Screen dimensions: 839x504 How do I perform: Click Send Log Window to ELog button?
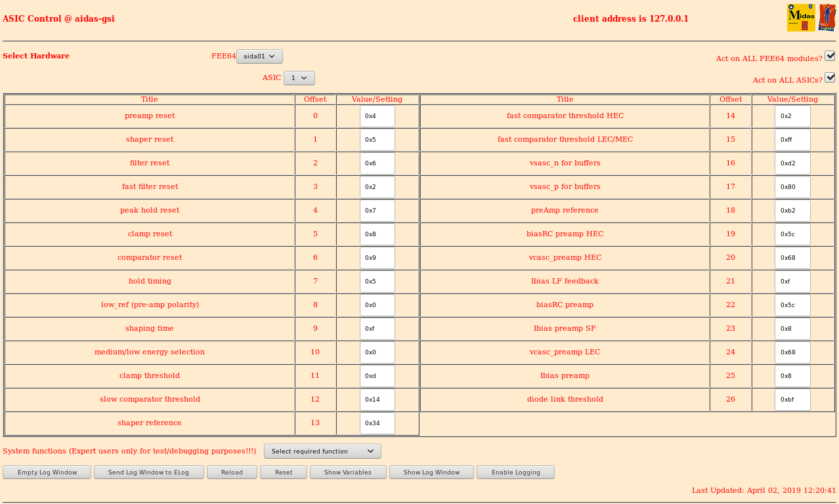click(148, 472)
